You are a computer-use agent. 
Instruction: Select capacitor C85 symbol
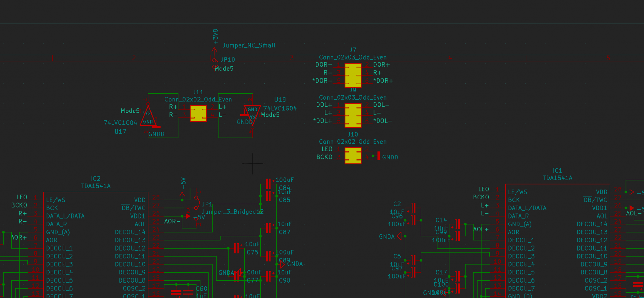pyautogui.click(x=268, y=196)
